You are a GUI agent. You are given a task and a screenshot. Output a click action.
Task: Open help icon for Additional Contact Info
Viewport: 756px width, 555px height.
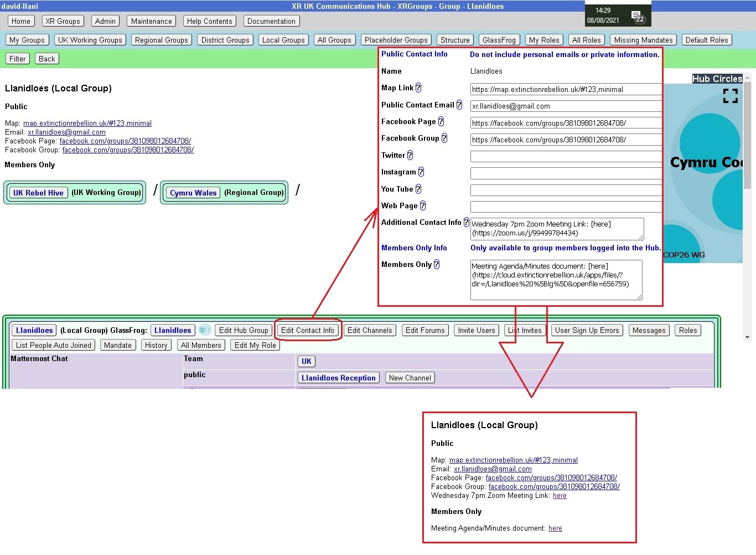(x=466, y=222)
